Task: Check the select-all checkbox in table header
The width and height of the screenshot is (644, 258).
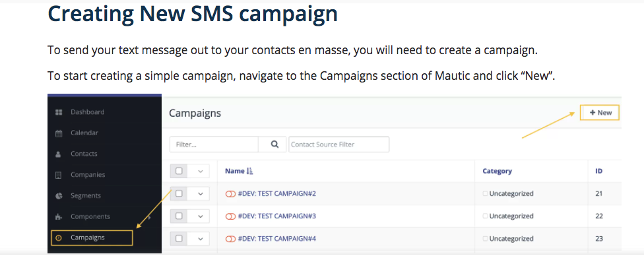Action: (179, 172)
